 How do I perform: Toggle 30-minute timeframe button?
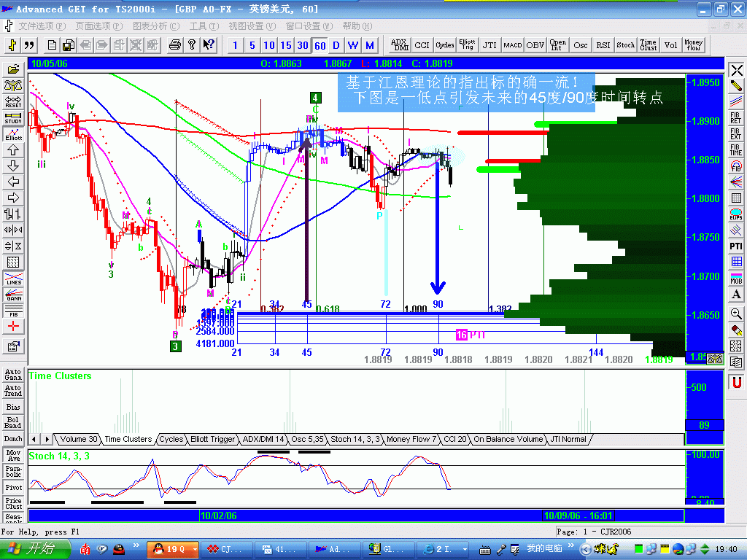(303, 45)
